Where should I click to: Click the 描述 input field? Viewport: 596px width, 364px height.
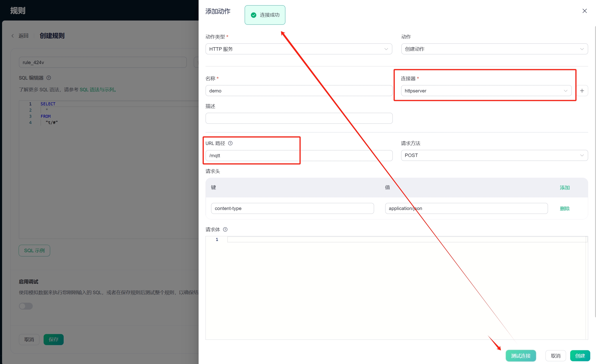click(x=299, y=118)
